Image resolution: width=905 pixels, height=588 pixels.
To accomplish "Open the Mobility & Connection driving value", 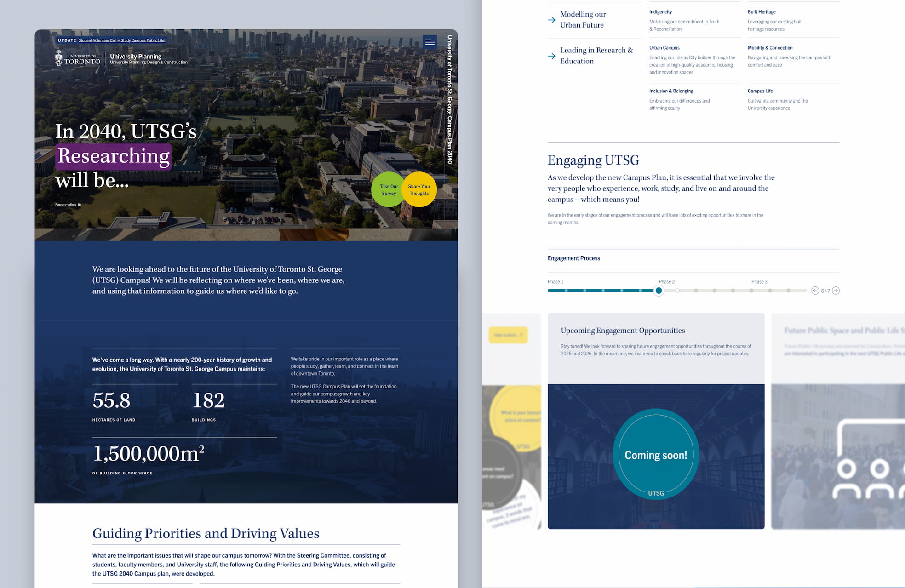I will tap(770, 48).
